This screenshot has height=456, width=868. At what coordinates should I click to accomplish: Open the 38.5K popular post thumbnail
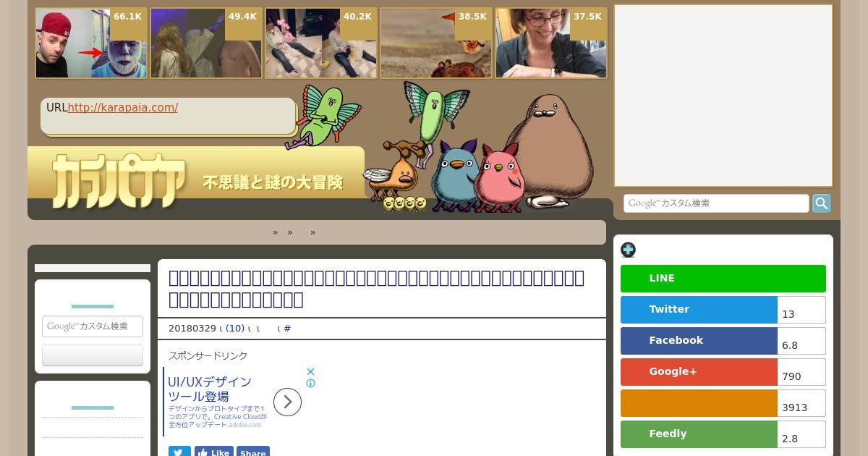click(436, 43)
